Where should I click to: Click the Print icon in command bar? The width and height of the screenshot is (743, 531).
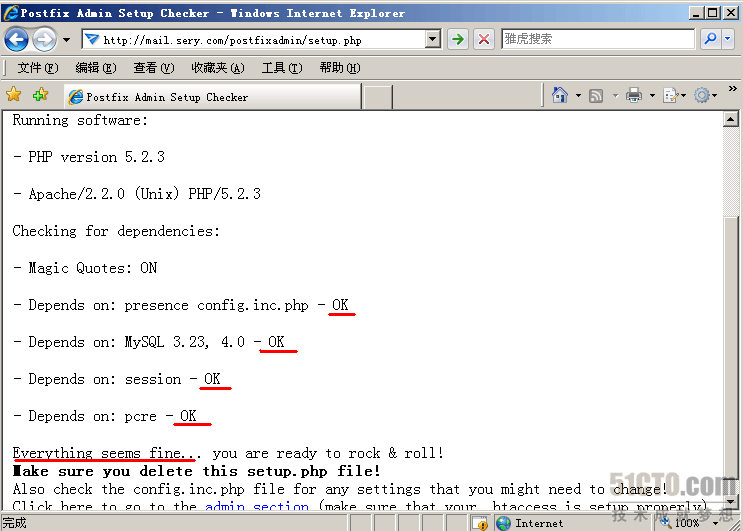click(633, 95)
